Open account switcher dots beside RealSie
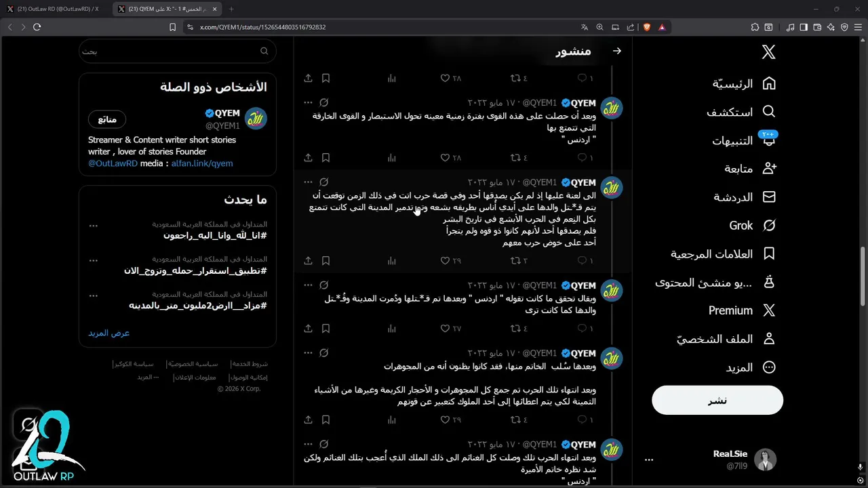This screenshot has width=868, height=488. [x=649, y=460]
